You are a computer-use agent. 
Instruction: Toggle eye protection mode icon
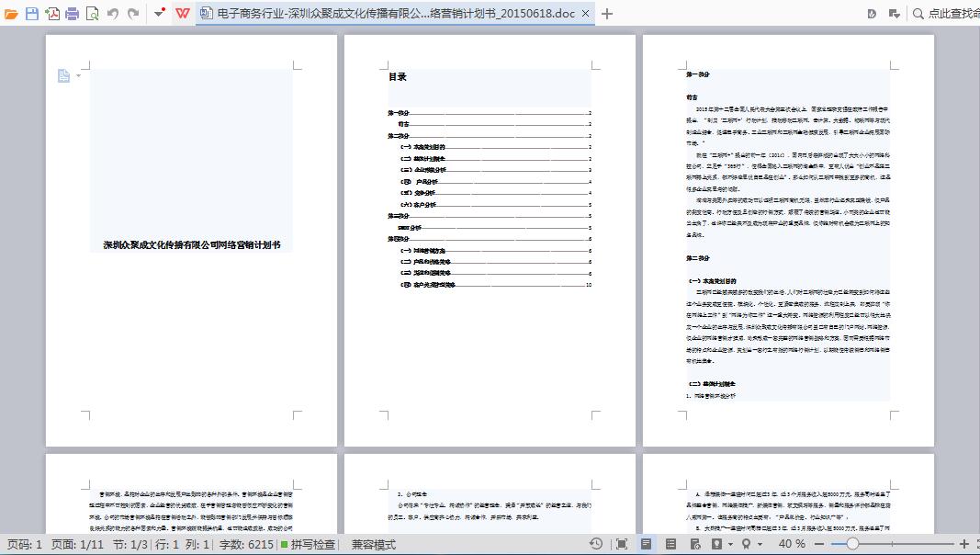[717, 544]
